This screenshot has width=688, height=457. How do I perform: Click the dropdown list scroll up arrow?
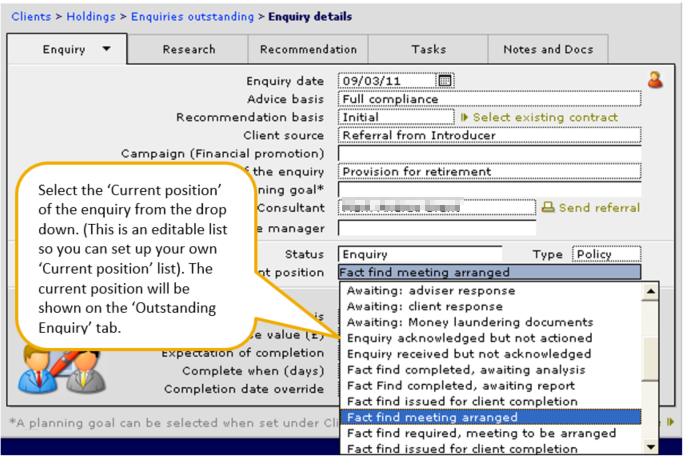[x=650, y=291]
